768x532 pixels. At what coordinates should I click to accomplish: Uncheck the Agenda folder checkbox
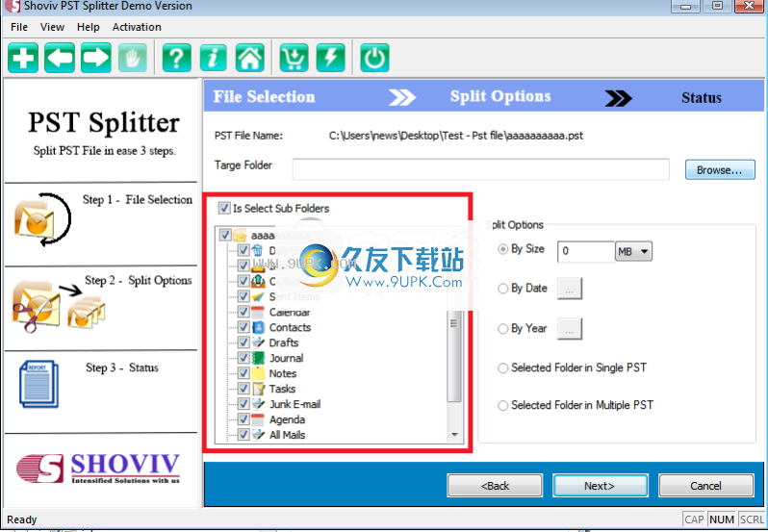[x=243, y=419]
